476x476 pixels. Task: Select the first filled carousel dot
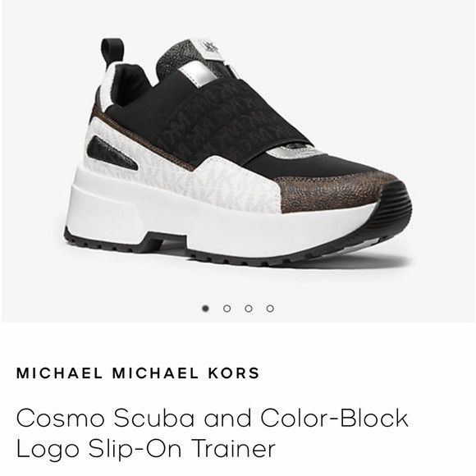205,309
